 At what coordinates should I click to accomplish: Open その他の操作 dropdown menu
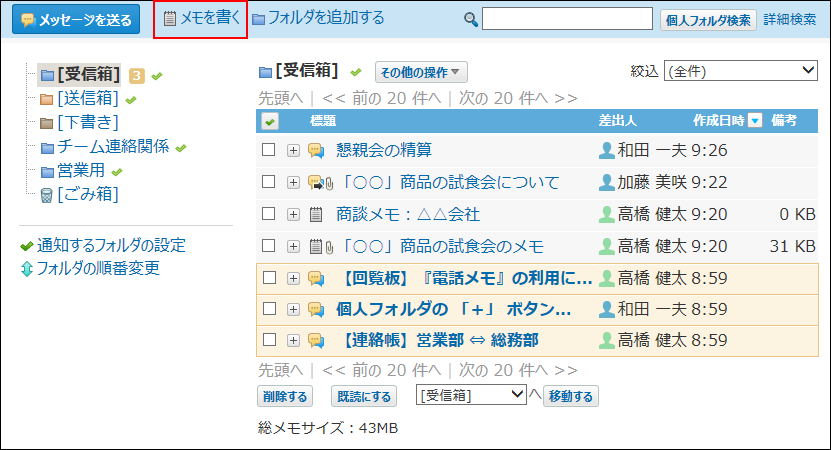point(421,72)
